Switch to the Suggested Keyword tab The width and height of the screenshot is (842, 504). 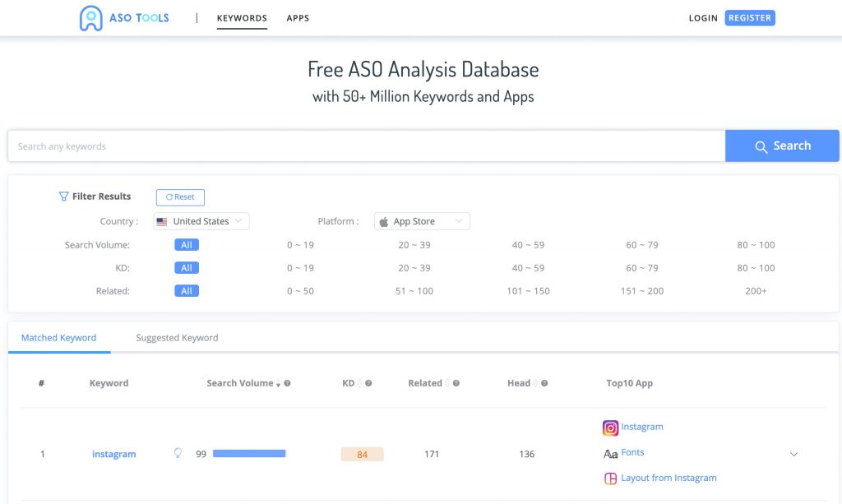point(177,338)
